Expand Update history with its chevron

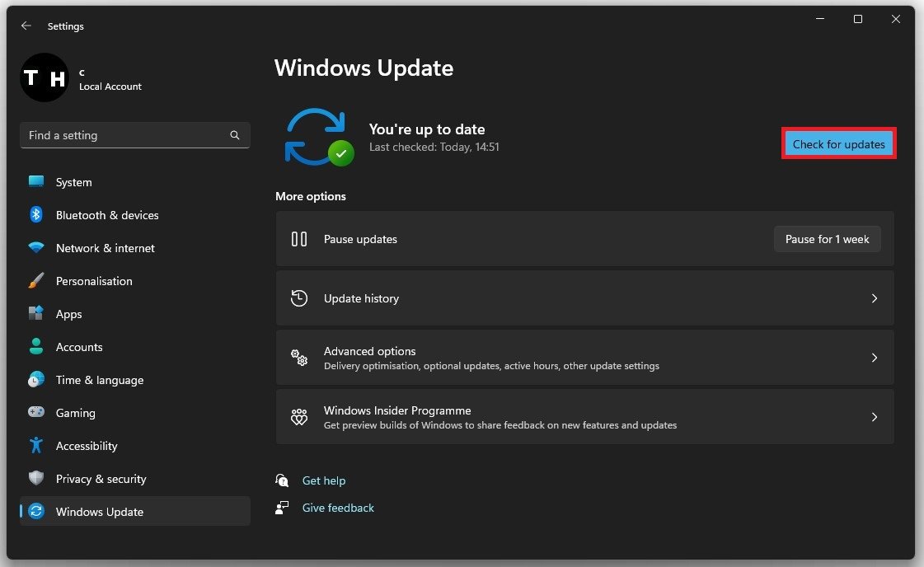click(875, 298)
